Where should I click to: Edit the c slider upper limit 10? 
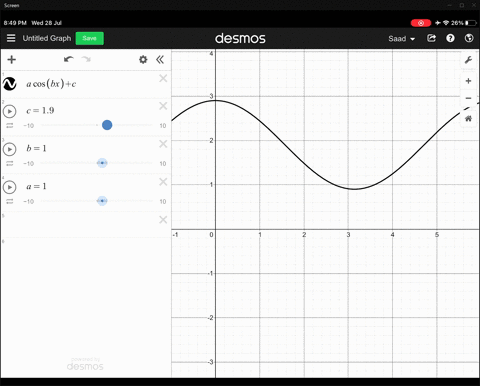pyautogui.click(x=163, y=126)
